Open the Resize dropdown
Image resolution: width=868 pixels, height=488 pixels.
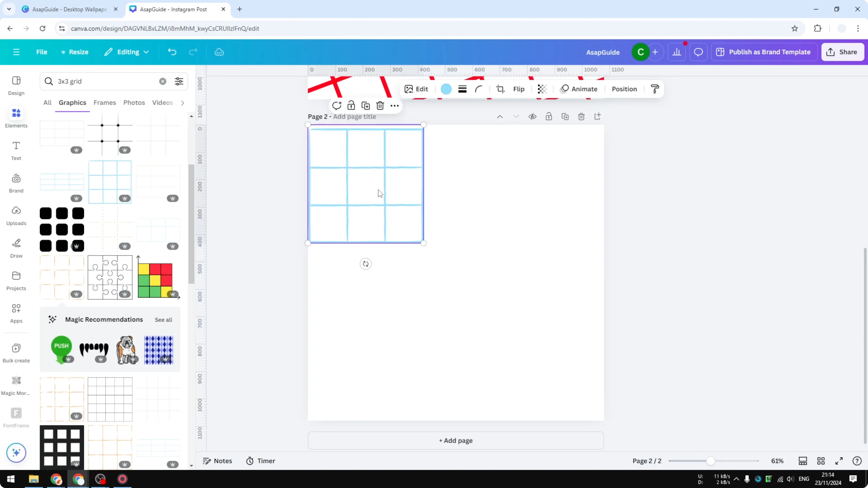click(x=75, y=52)
